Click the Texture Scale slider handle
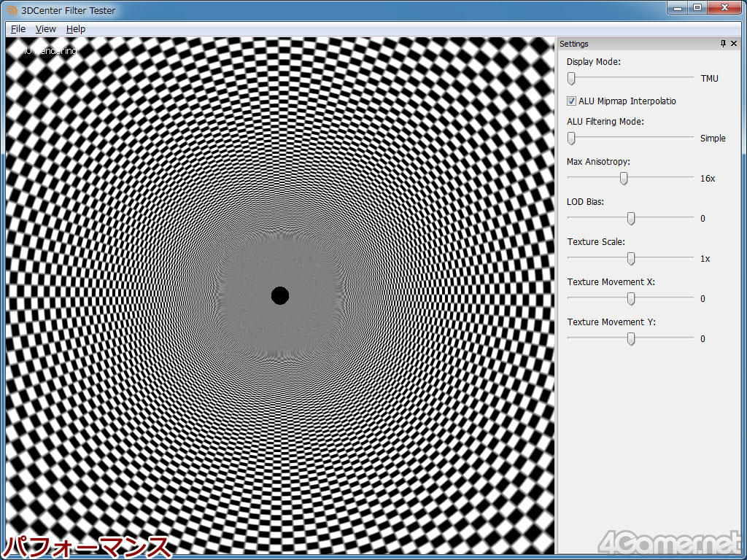 (x=631, y=258)
